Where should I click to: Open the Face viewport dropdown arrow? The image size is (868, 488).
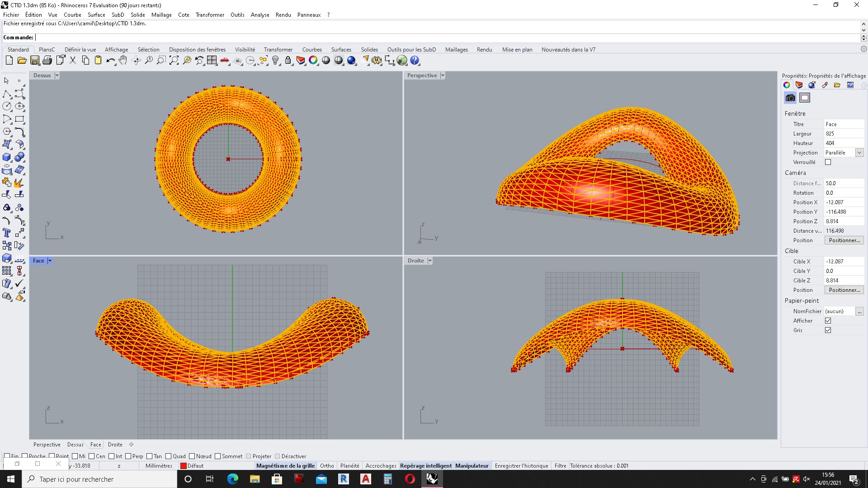(x=50, y=261)
